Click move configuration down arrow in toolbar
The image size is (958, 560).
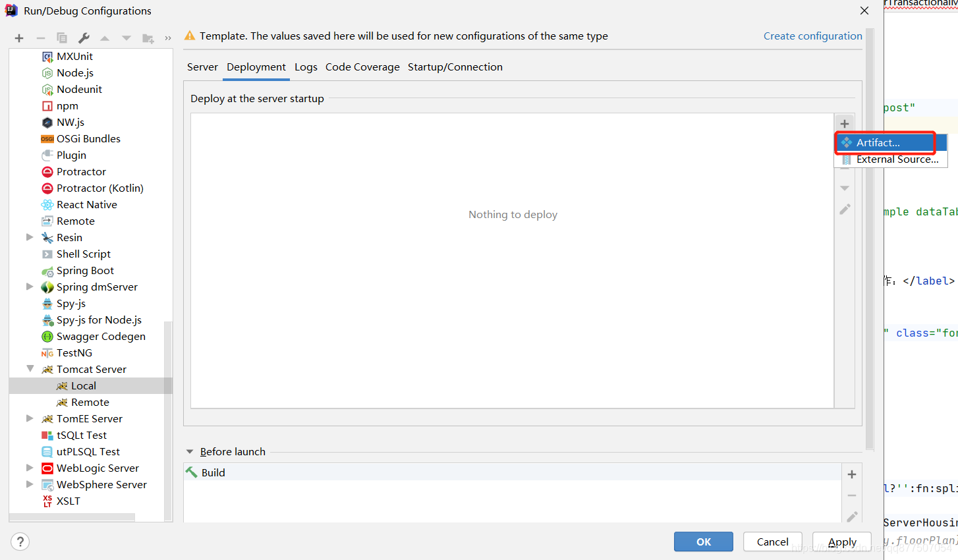(x=127, y=38)
